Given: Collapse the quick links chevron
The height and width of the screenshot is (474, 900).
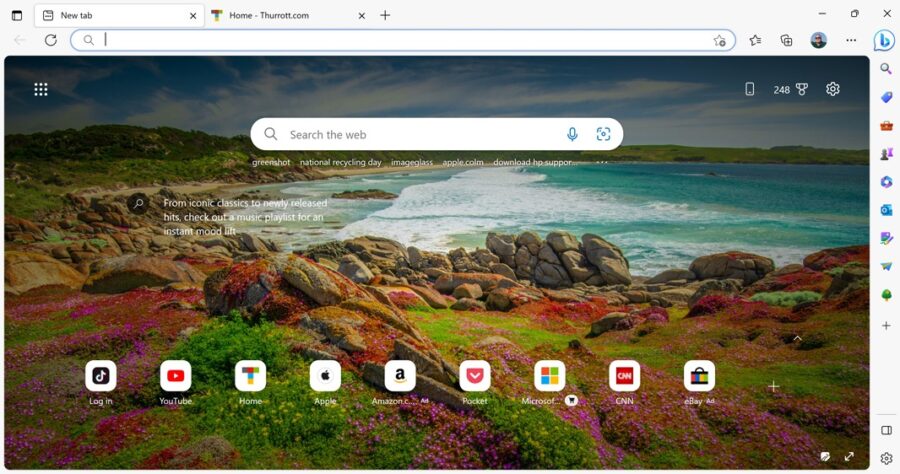Looking at the screenshot, I should (797, 339).
